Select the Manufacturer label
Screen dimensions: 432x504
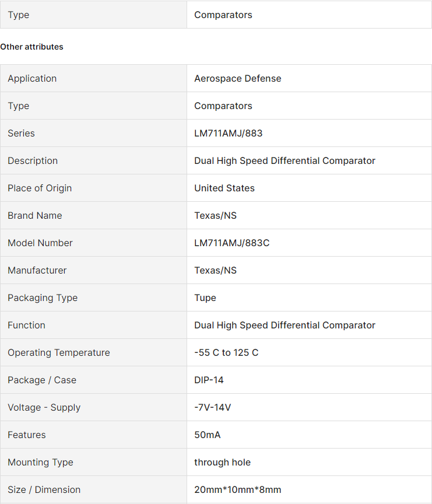click(37, 270)
